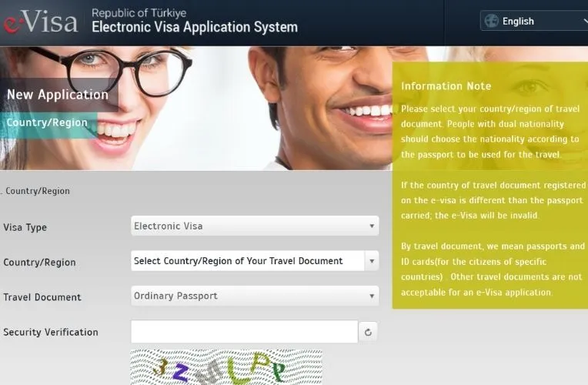Click the Travel Document dropdown arrow
The height and width of the screenshot is (385, 588).
372,296
